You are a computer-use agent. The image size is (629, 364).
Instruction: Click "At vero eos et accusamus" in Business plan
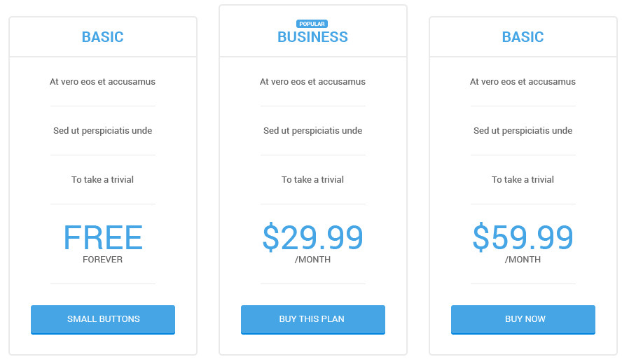[x=312, y=82]
